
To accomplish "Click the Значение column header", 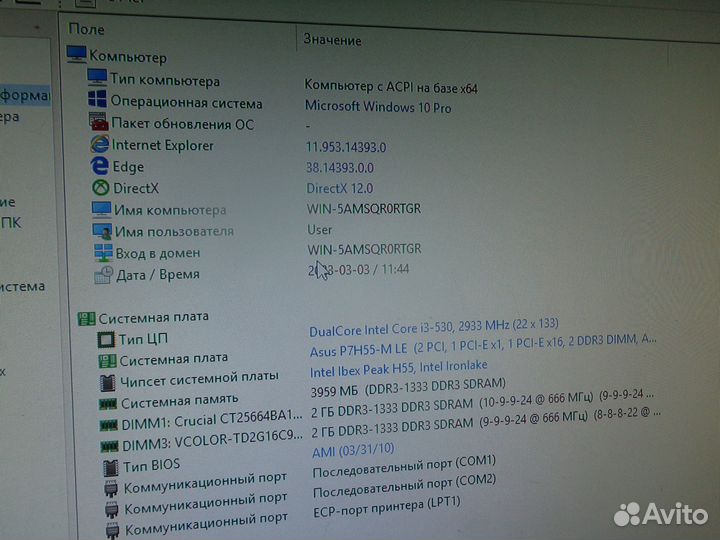I will [x=332, y=40].
